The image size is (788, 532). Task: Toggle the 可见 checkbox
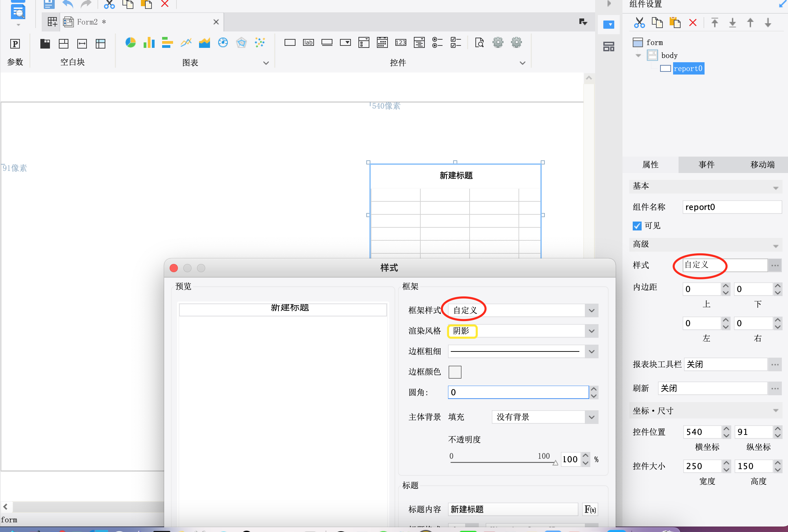click(637, 226)
